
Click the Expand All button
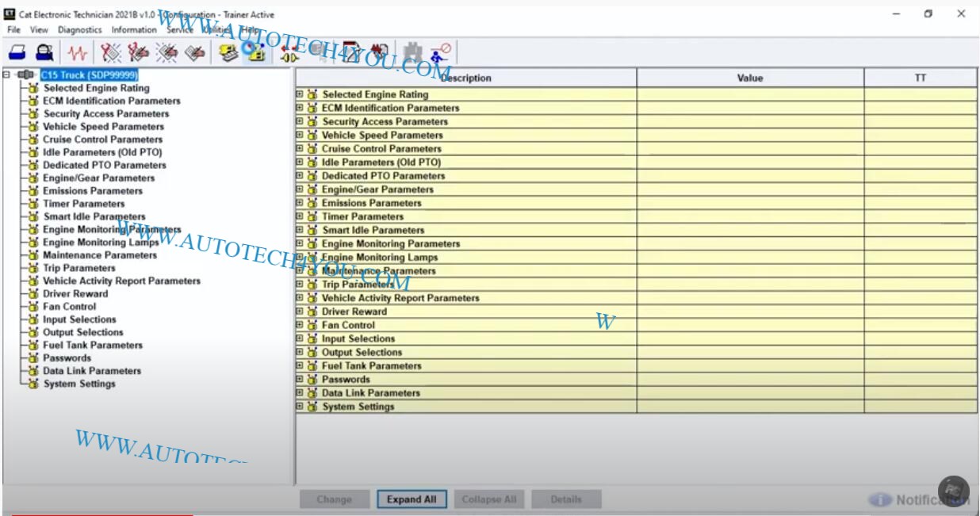tap(412, 499)
